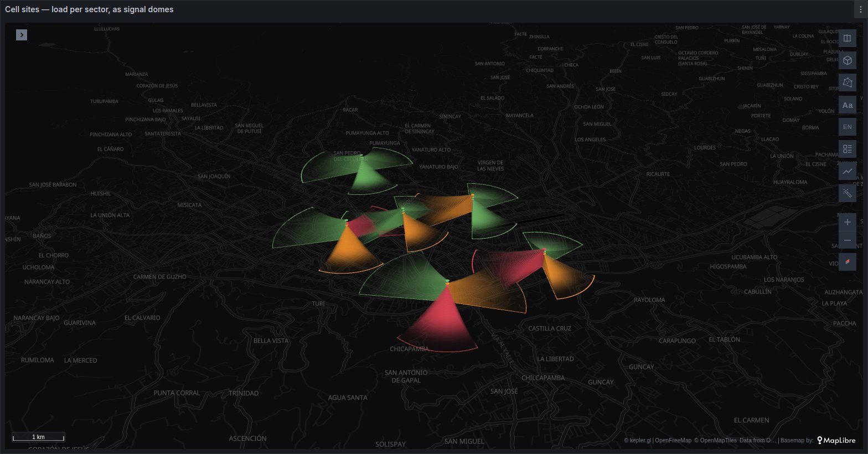Image resolution: width=868 pixels, height=454 pixels.
Task: Open the OpenFreeMap attribution link
Action: click(673, 441)
